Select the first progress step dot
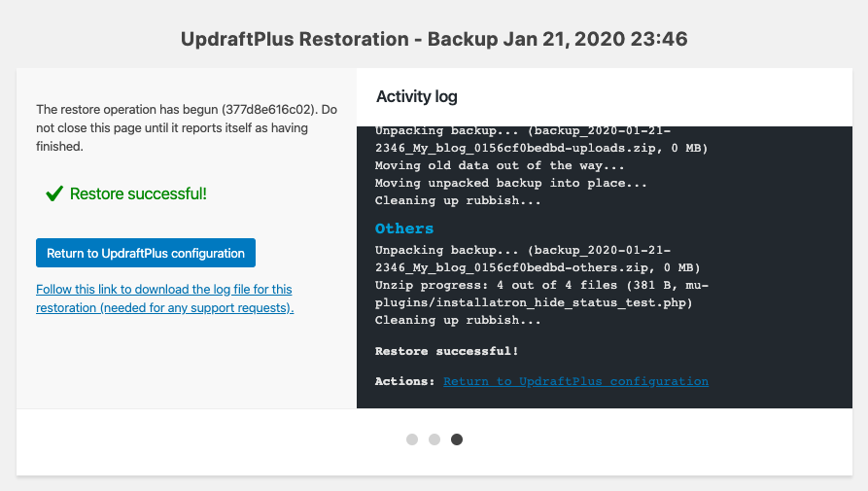 tap(412, 438)
